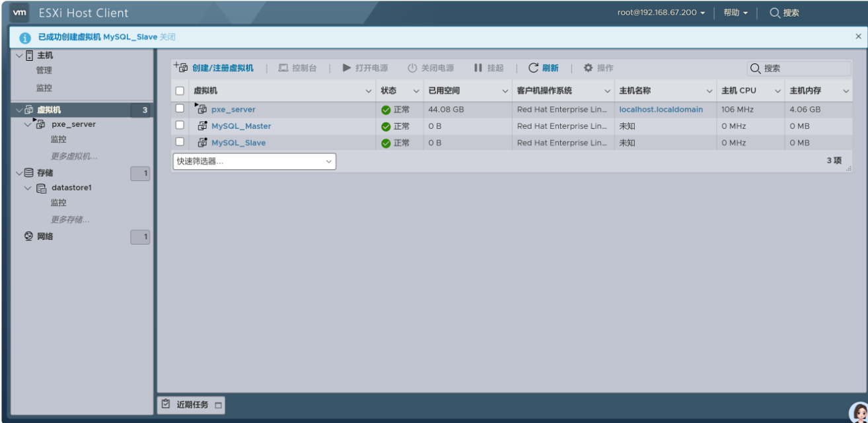868x423 pixels.
Task: Click 更多虚拟机... in navigator
Action: [74, 157]
